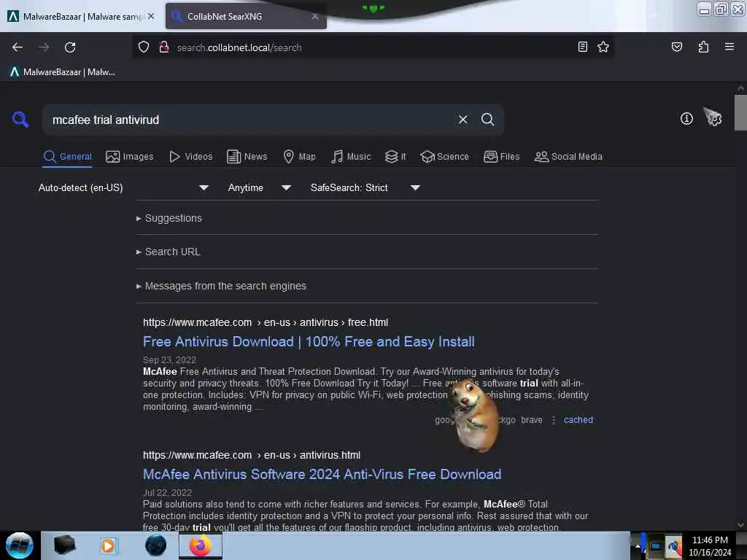Switch to the Map category

pyautogui.click(x=299, y=157)
